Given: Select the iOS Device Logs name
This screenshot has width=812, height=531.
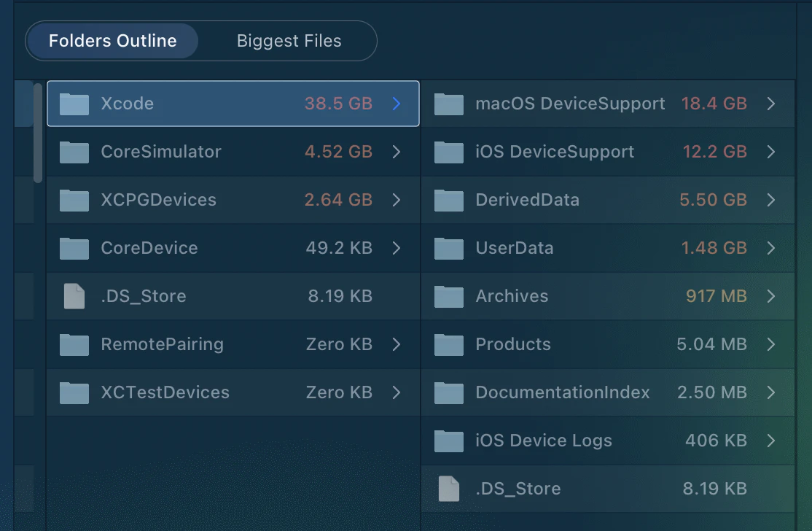Looking at the screenshot, I should tap(544, 441).
